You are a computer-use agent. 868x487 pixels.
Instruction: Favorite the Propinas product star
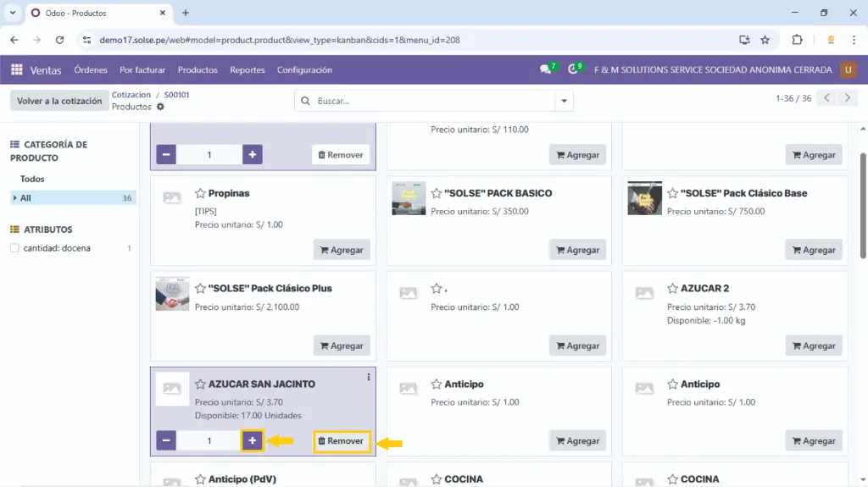(201, 194)
